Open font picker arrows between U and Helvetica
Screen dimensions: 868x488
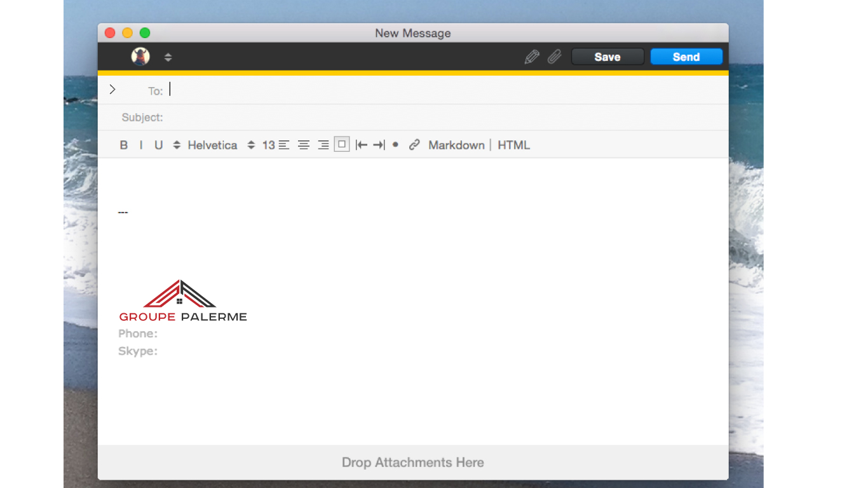(x=177, y=145)
